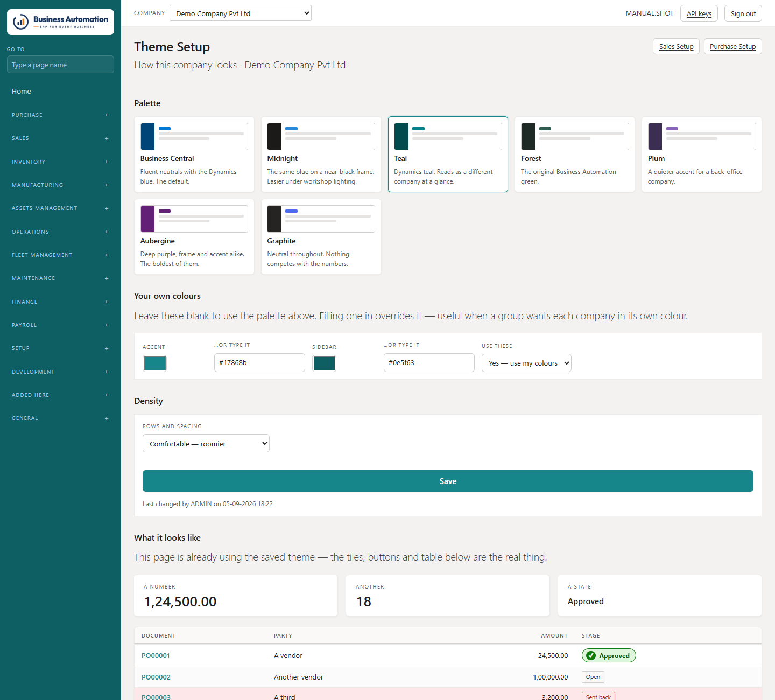Viewport: 775px width, 700px height.
Task: Go to Sales Setup
Action: pos(676,46)
